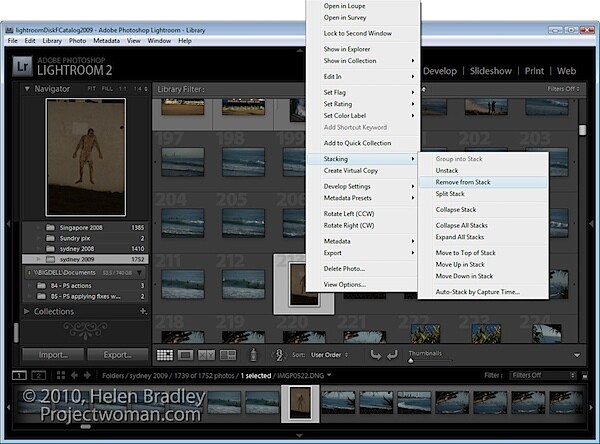Hide the filmstrip with bottom arrow
600x444 pixels.
click(x=300, y=436)
